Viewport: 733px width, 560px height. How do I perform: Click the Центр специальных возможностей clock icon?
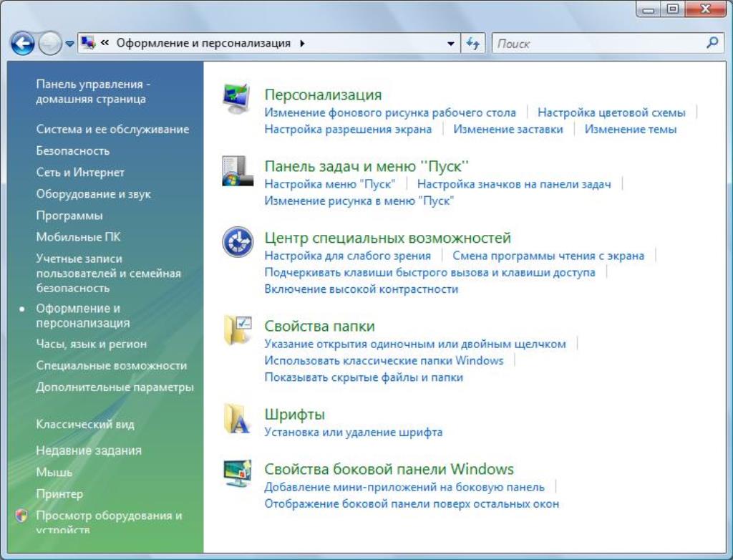tap(238, 242)
